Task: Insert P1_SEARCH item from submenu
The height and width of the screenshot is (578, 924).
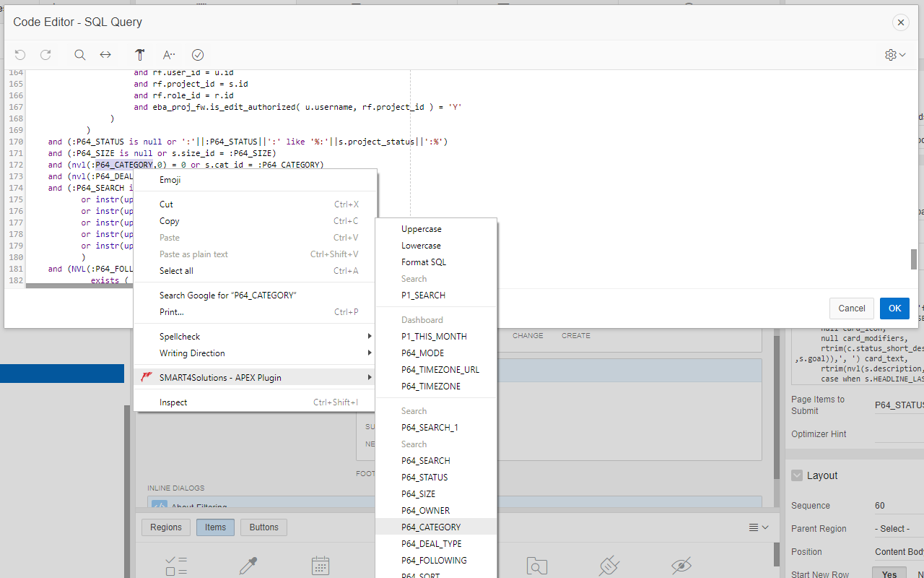Action: click(x=436, y=296)
